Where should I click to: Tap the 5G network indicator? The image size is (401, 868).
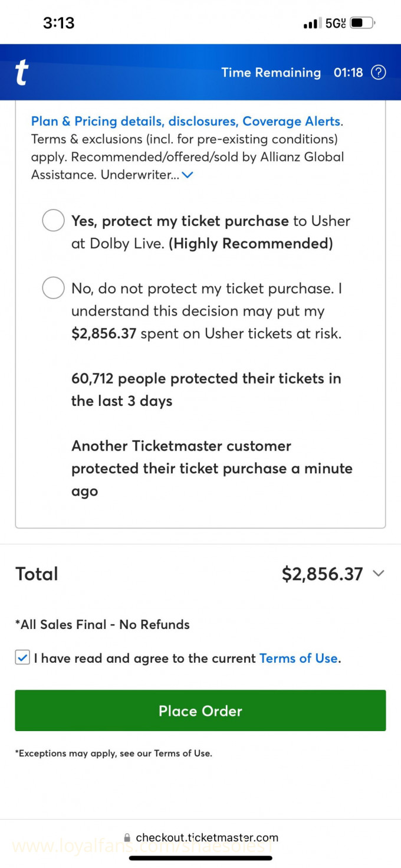(335, 24)
